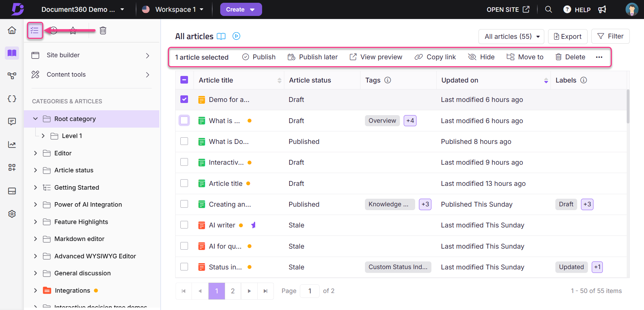Open the book guide icon beside All articles
This screenshot has width=644, height=310.
click(221, 36)
